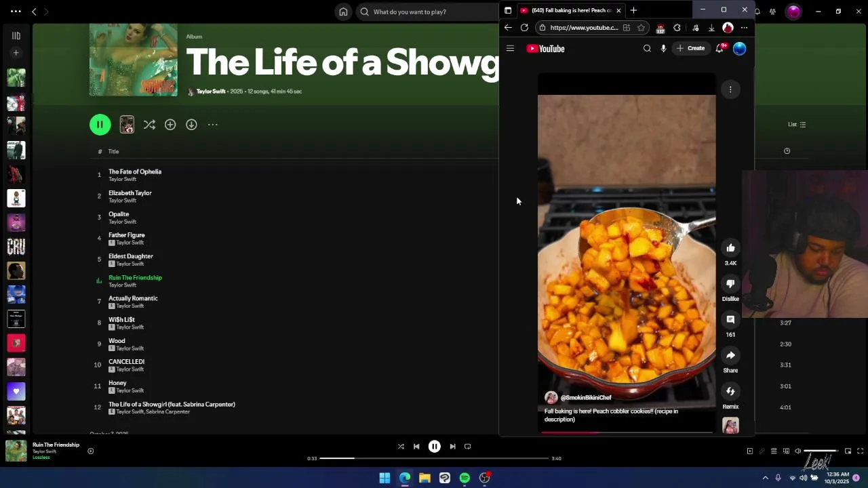Open the Taylor Swift link under the album title
868x488 pixels.
211,91
